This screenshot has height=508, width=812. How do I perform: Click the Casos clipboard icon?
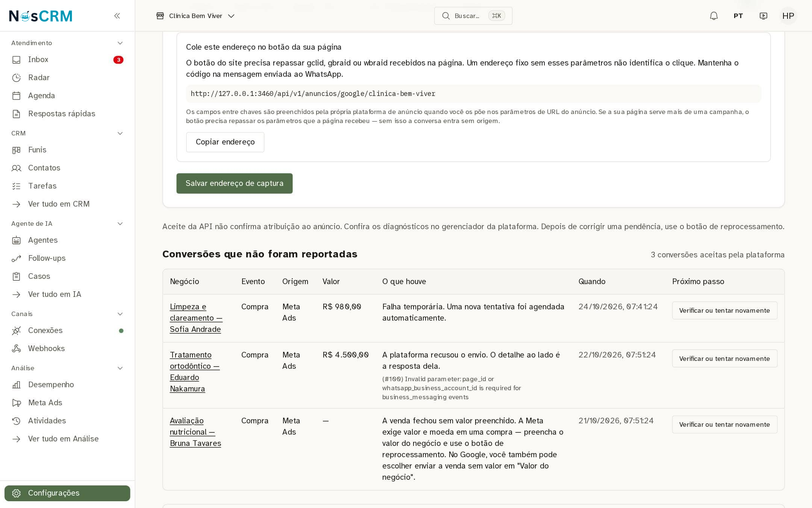point(16,276)
